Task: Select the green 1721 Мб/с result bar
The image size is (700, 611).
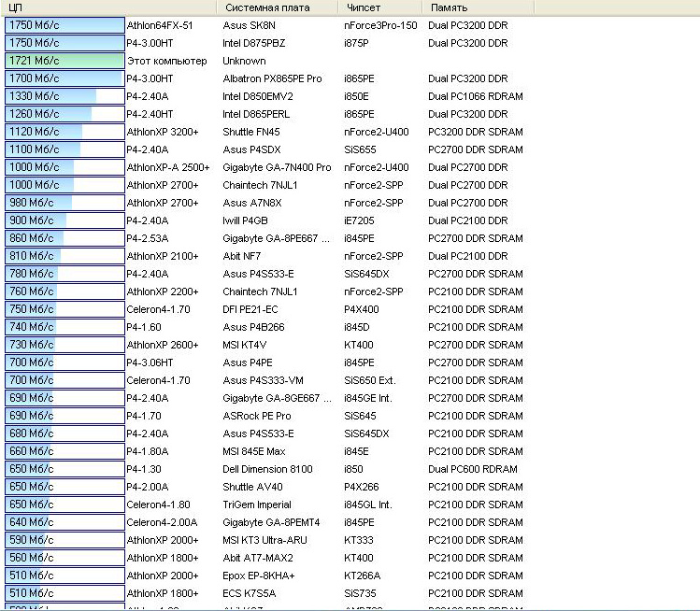Action: point(64,61)
